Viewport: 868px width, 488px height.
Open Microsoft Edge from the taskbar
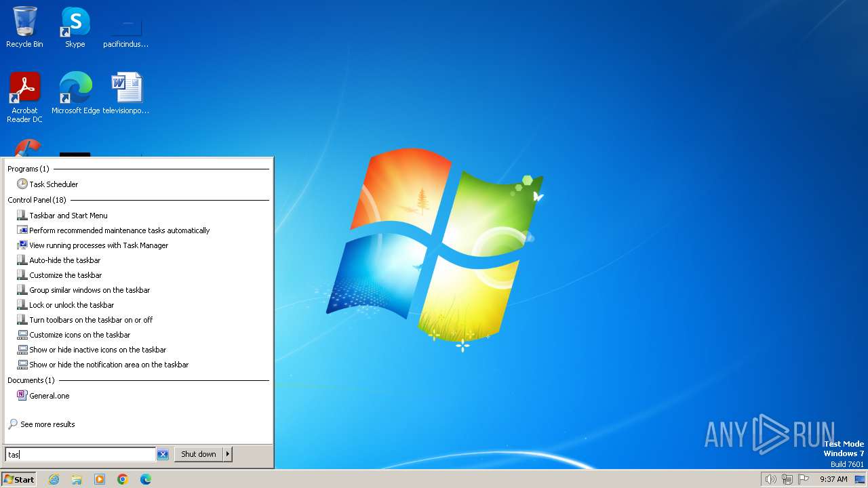[146, 479]
